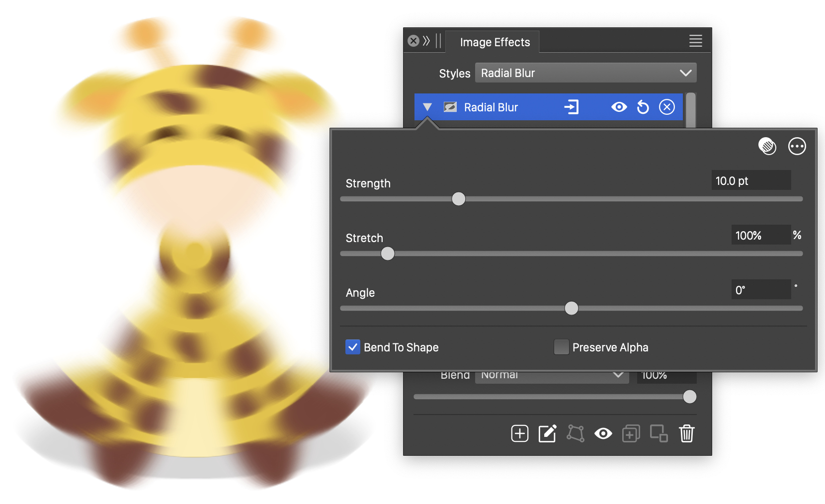Click the edit effect pencil icon
The height and width of the screenshot is (504, 825).
point(547,433)
